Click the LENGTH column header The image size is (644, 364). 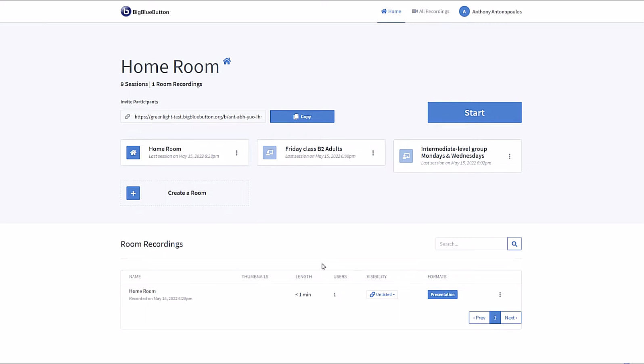point(303,276)
